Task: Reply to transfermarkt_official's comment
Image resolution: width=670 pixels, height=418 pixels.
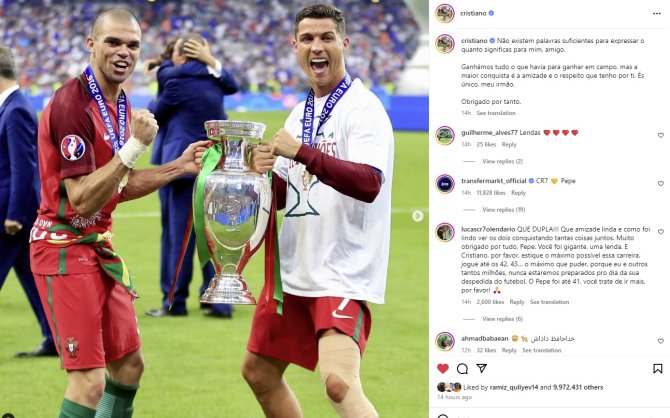Action: 518,193
